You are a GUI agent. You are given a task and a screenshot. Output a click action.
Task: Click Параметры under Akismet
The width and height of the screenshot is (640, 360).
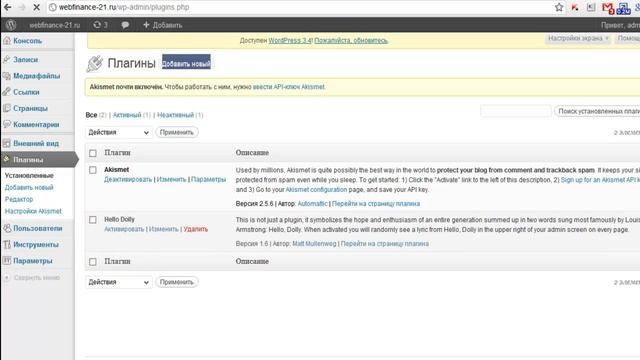[x=209, y=180]
